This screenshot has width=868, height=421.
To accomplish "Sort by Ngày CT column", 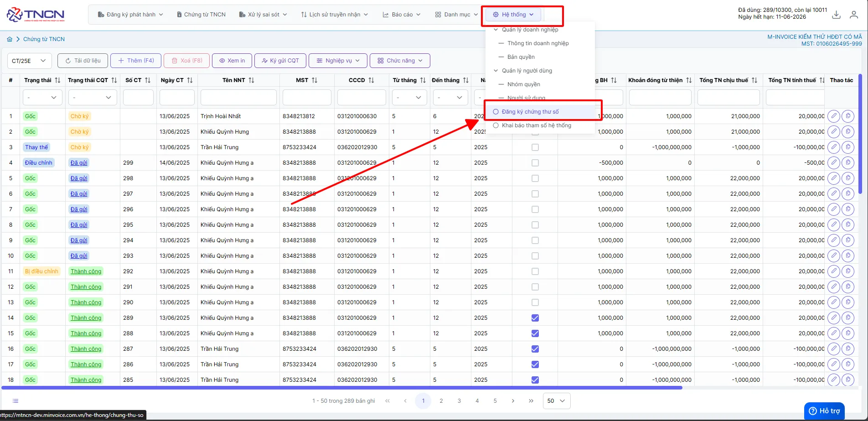I will 190,80.
